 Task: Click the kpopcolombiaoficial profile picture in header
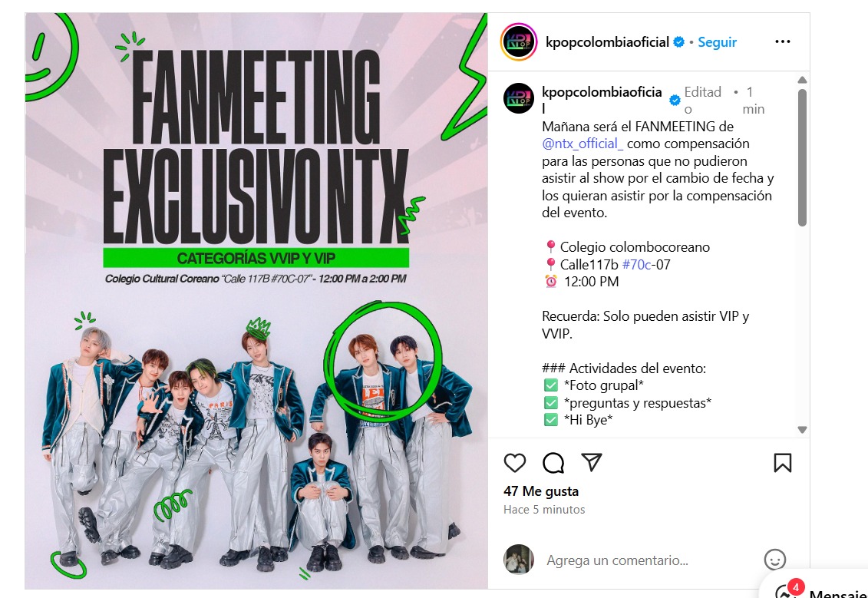tap(519, 41)
